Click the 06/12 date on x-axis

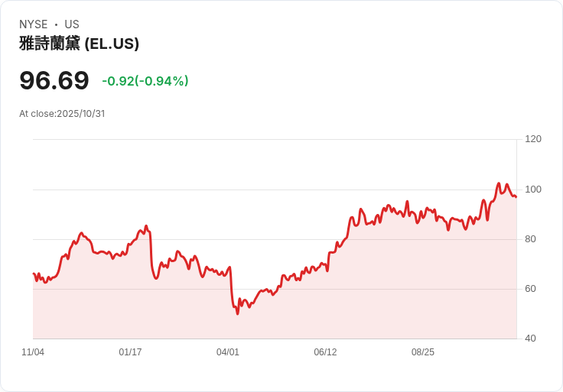pos(325,352)
